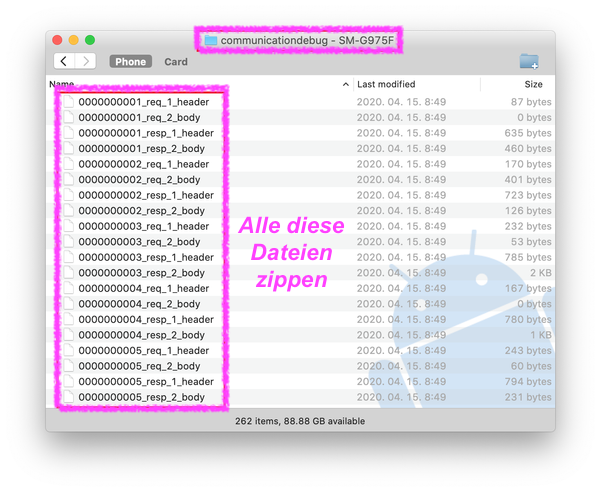Image resolution: width=601 pixels, height=492 pixels.
Task: Switch to Card storage tab
Action: point(176,62)
